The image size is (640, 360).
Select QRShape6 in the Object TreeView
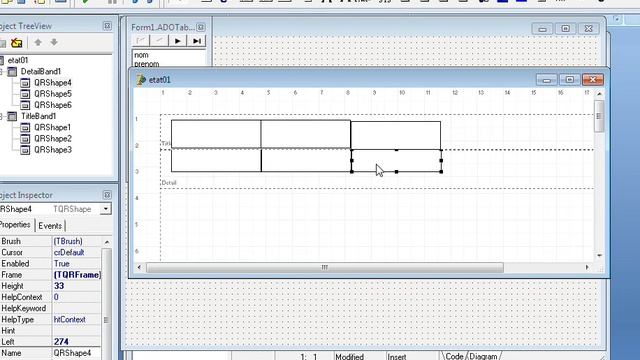[x=53, y=105]
